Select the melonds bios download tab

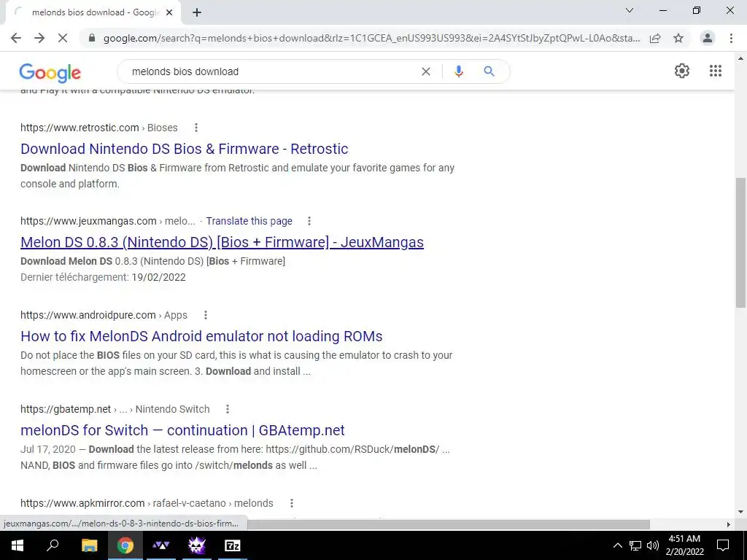(x=93, y=13)
